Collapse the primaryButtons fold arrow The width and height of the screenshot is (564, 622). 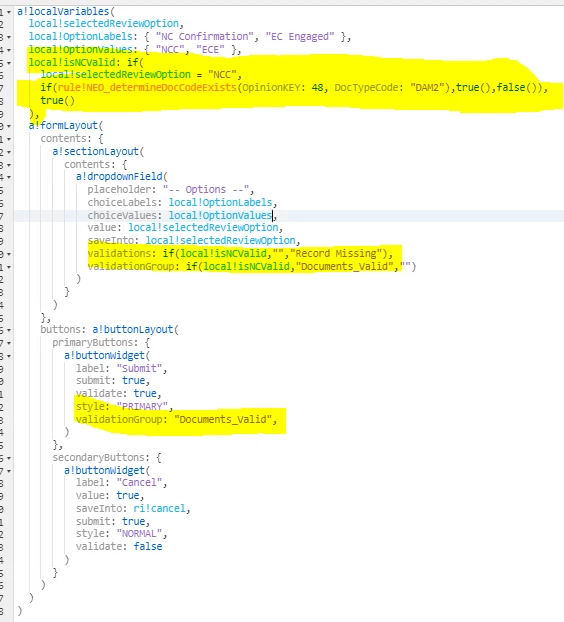[x=9, y=343]
